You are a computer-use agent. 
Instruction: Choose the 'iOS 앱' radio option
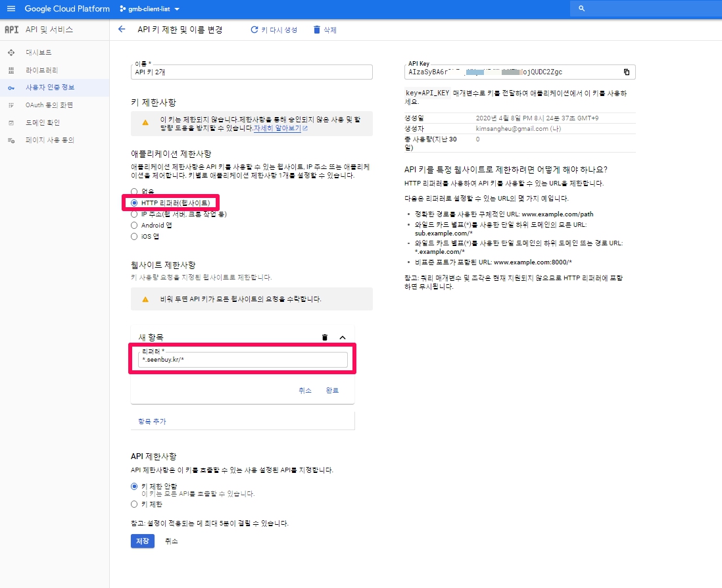tap(134, 236)
